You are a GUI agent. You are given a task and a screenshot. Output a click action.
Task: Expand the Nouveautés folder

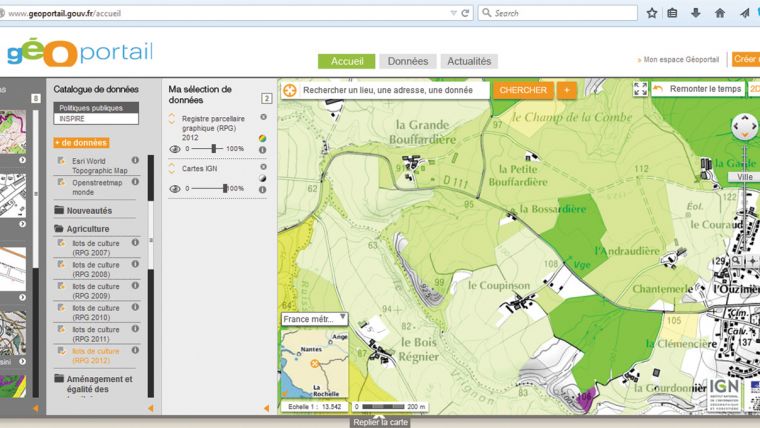83,210
